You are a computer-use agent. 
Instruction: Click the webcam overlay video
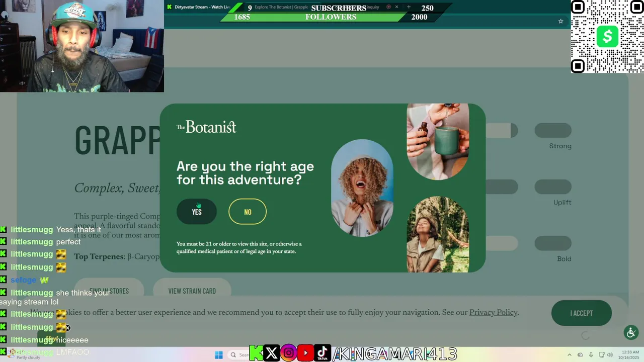[x=82, y=46]
